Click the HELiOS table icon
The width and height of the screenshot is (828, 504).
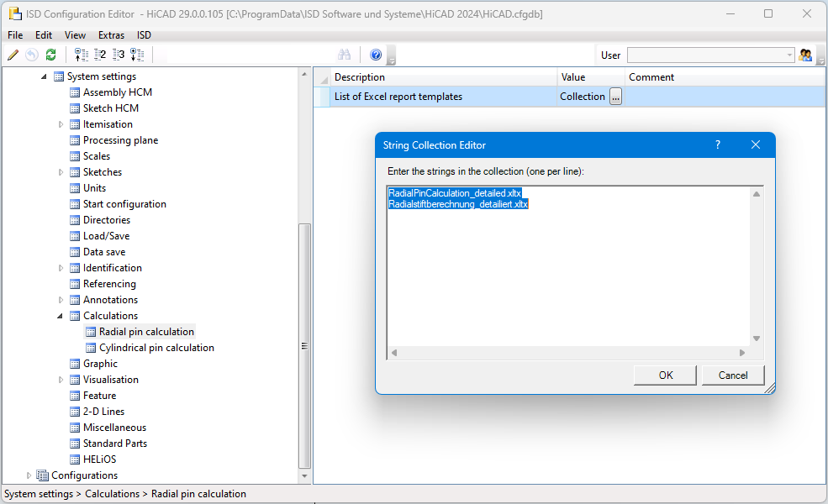point(75,459)
